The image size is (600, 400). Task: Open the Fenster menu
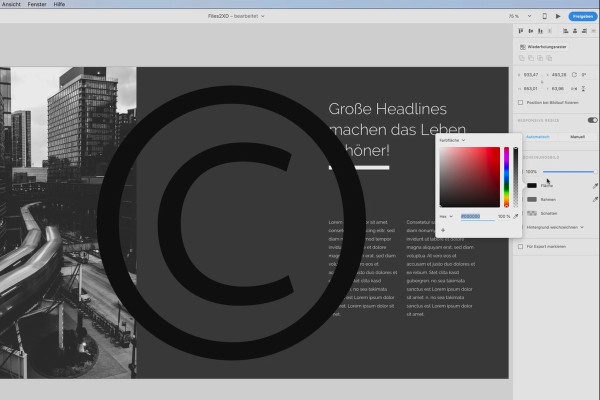coord(37,4)
